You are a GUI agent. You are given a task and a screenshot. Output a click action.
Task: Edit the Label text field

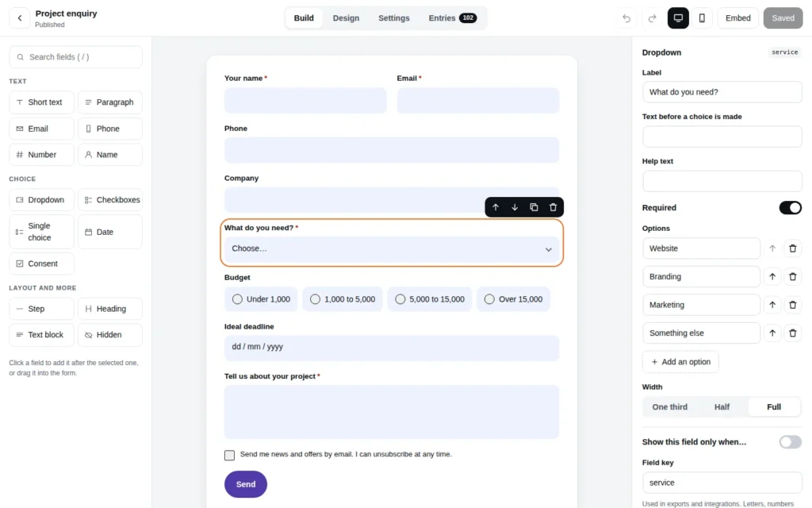722,92
